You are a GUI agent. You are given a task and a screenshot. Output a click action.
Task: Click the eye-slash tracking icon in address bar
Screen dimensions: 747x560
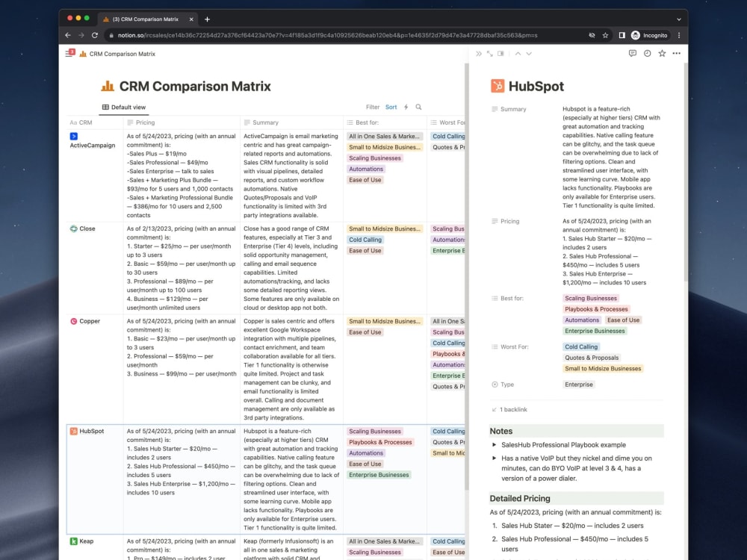pos(592,35)
